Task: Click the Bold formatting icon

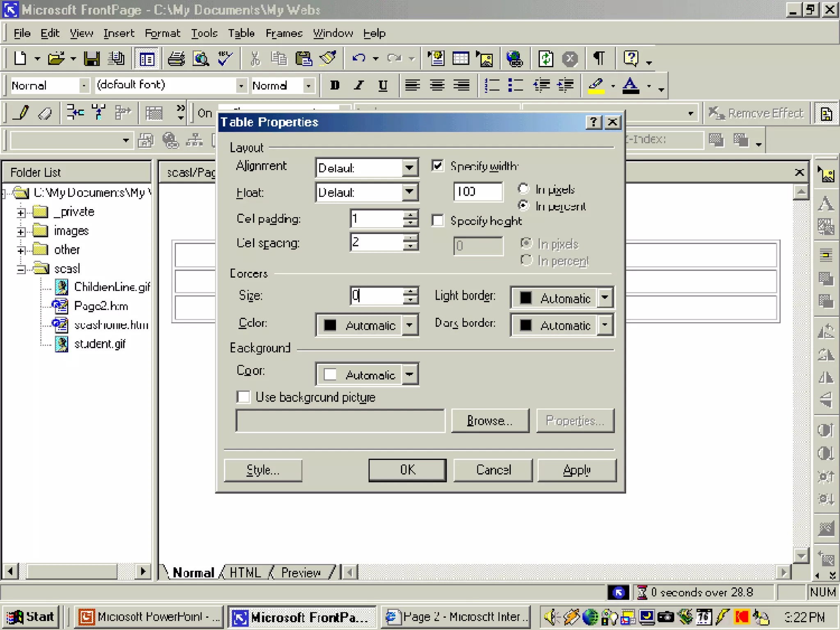Action: [335, 85]
